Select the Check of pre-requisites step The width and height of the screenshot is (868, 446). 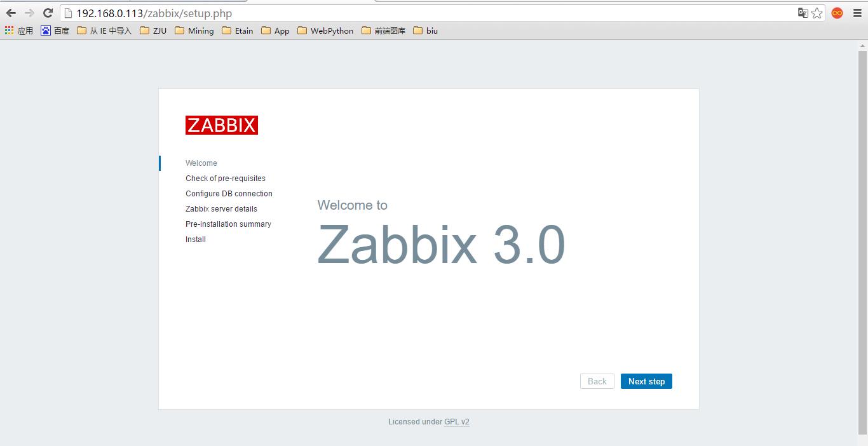click(x=226, y=178)
